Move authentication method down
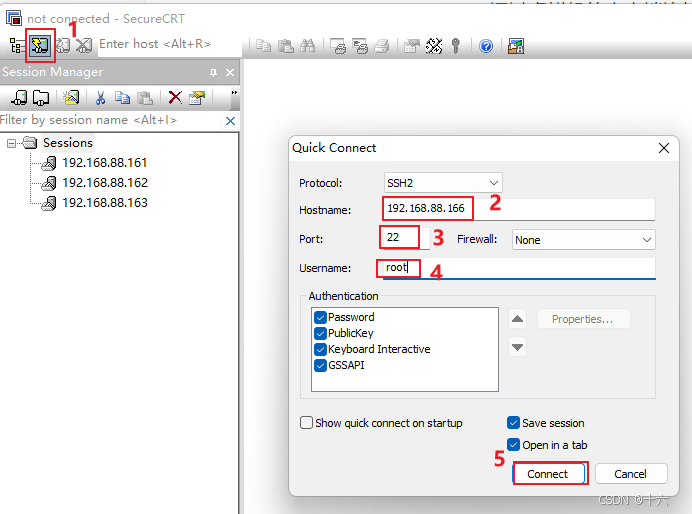This screenshot has width=692, height=514. click(x=517, y=347)
